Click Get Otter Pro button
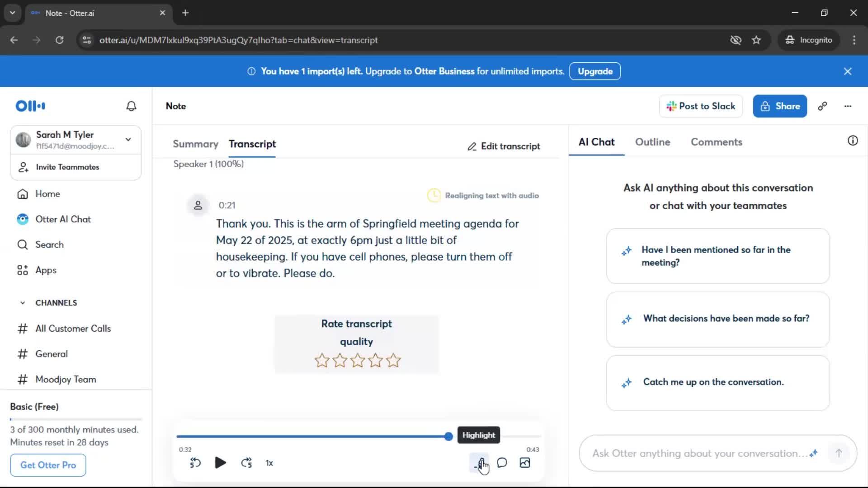Viewport: 868px width, 488px height. [48, 465]
